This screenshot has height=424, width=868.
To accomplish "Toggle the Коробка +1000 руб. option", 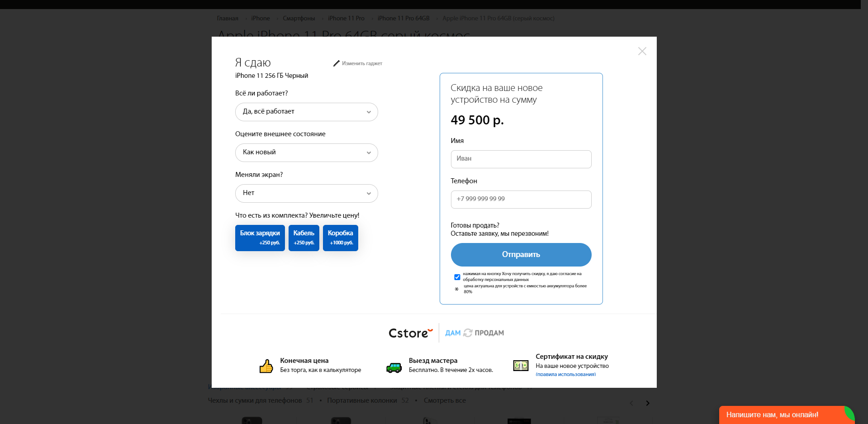I will tap(341, 238).
